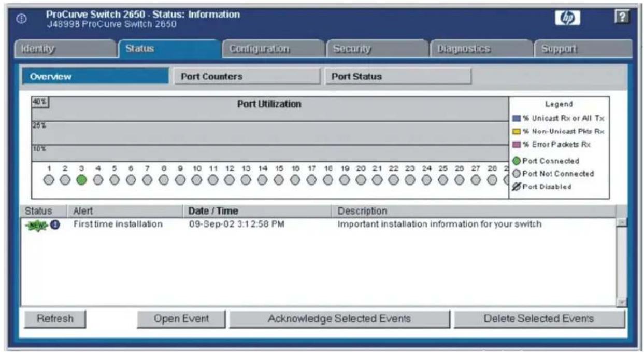The image size is (644, 352).
Task: Select the Overview sub-tab
Action: [95, 76]
